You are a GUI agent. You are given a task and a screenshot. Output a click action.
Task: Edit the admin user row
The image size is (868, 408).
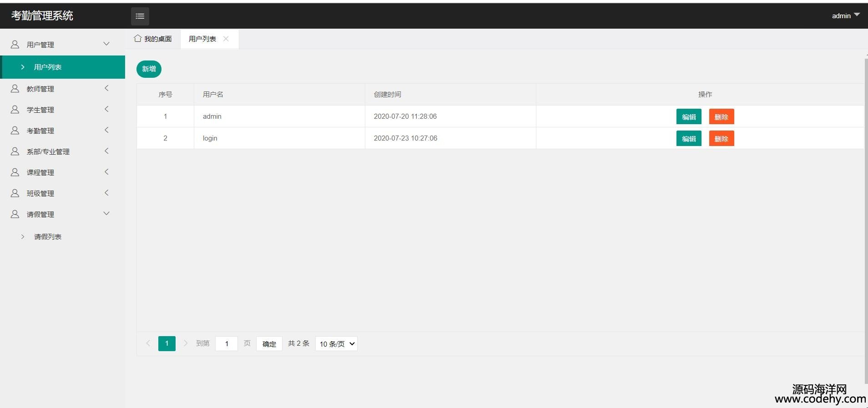tap(689, 116)
